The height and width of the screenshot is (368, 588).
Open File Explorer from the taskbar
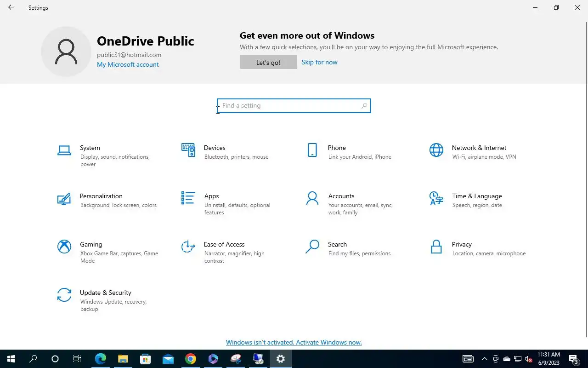click(123, 359)
